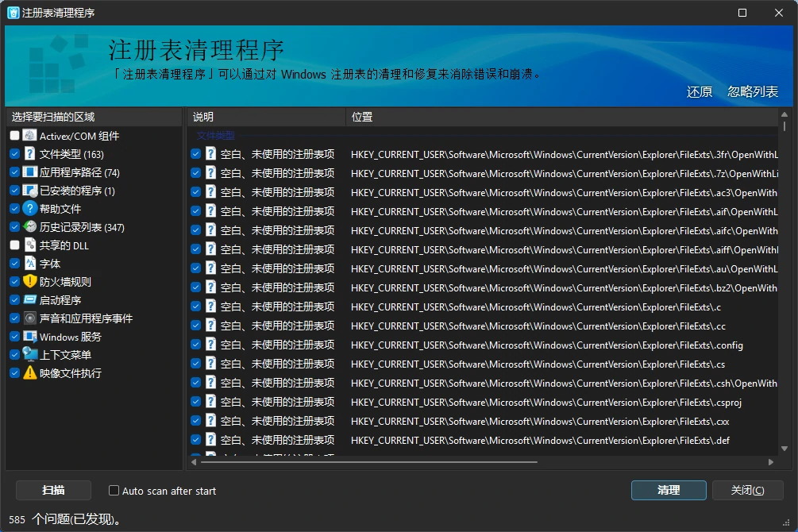Uncheck the first .3fr registry entry
The height and width of the screenshot is (532, 798).
pos(195,154)
